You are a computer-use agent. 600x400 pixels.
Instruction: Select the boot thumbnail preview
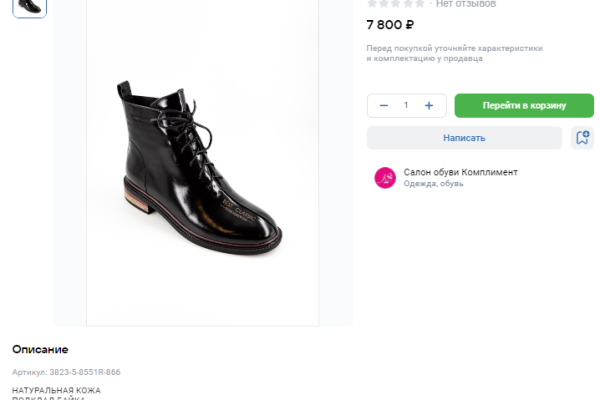[x=29, y=6]
